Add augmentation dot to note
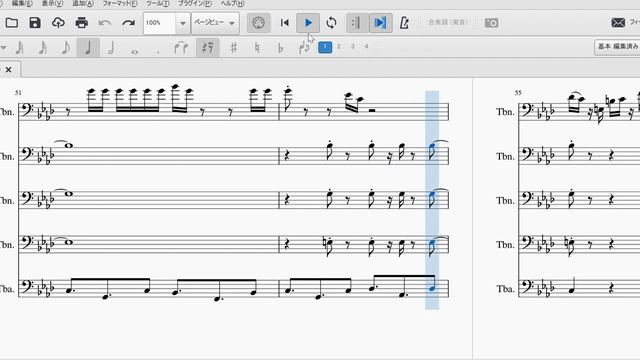Screen dimensions: 640x360 click(158, 51)
